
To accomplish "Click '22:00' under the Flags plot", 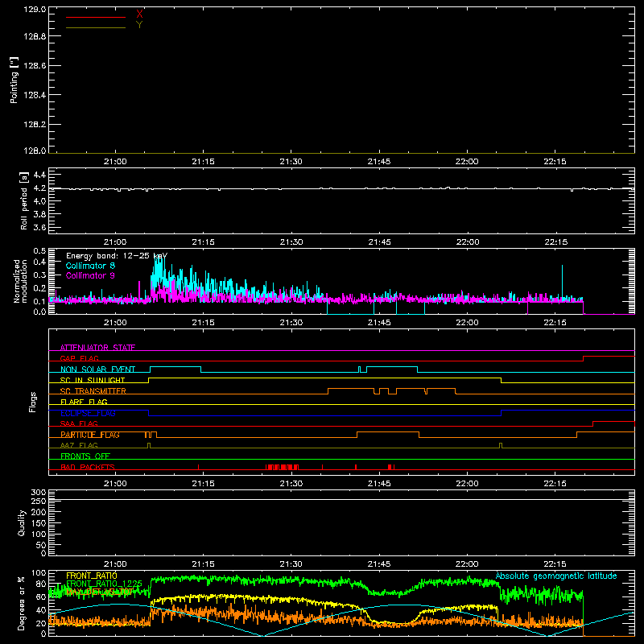I will 467,484.
